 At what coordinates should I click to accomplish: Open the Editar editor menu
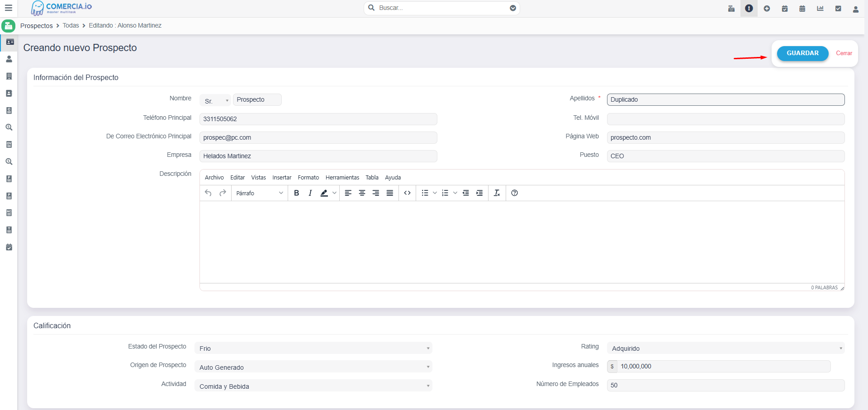click(237, 178)
